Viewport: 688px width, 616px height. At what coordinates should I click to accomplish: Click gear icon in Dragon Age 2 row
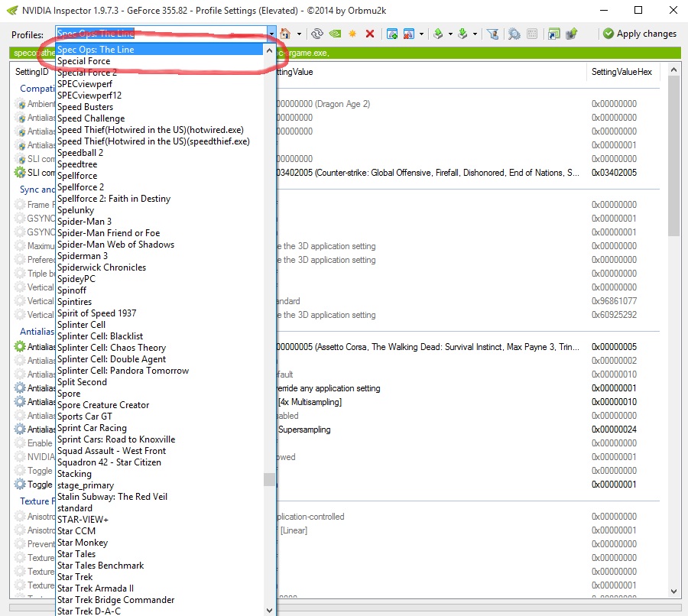20,104
